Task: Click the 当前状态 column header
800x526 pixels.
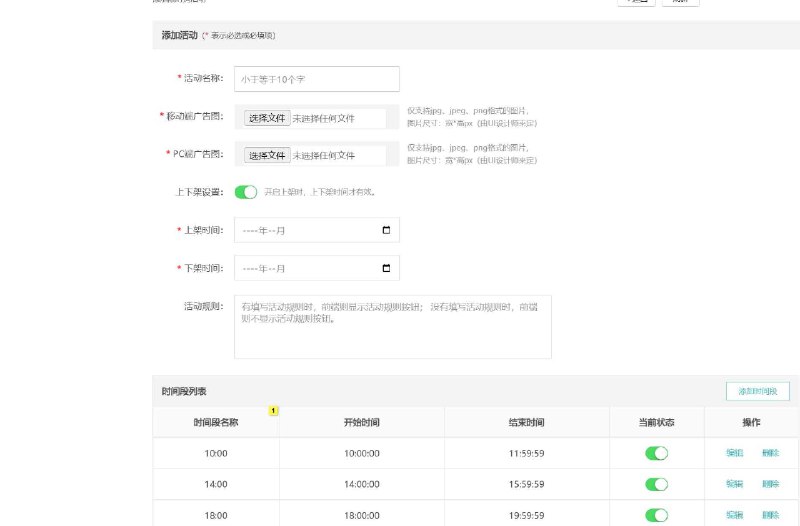Action: pyautogui.click(x=657, y=422)
